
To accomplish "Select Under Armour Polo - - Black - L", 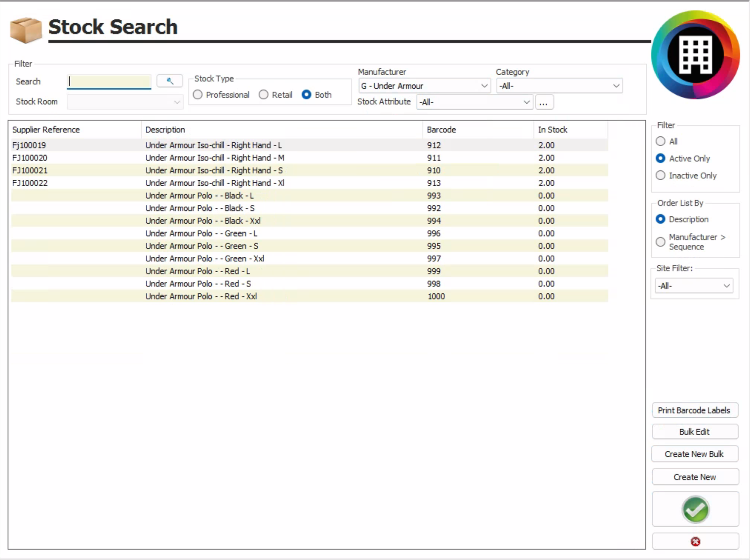I will [x=199, y=196].
